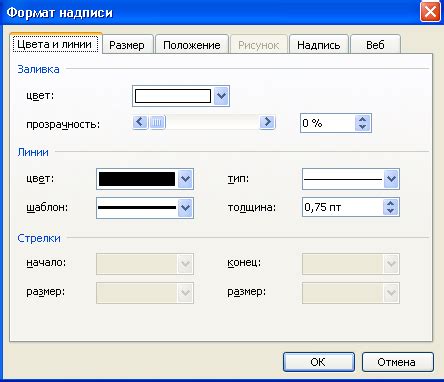This screenshot has height=382, width=444.
Task: Click the black line color swatch
Action: [x=137, y=179]
